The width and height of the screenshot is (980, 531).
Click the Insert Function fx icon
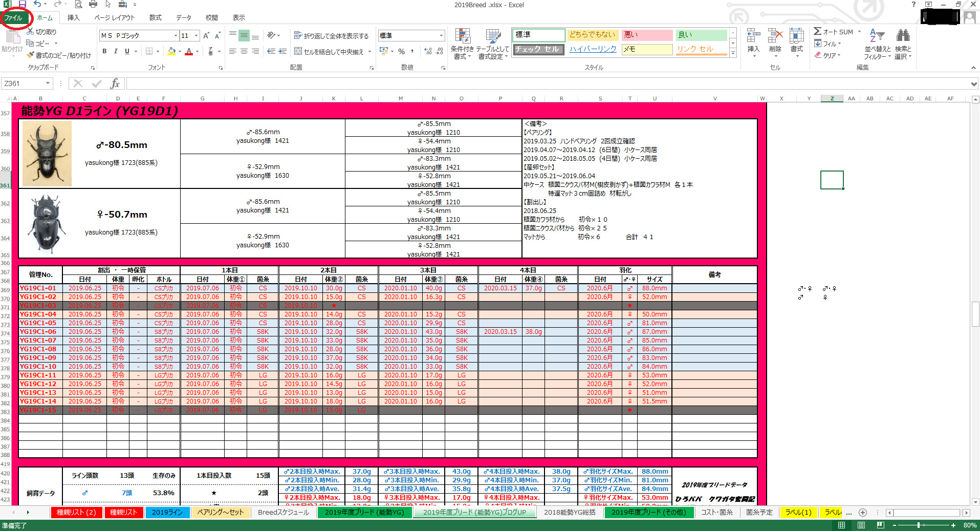coord(115,83)
